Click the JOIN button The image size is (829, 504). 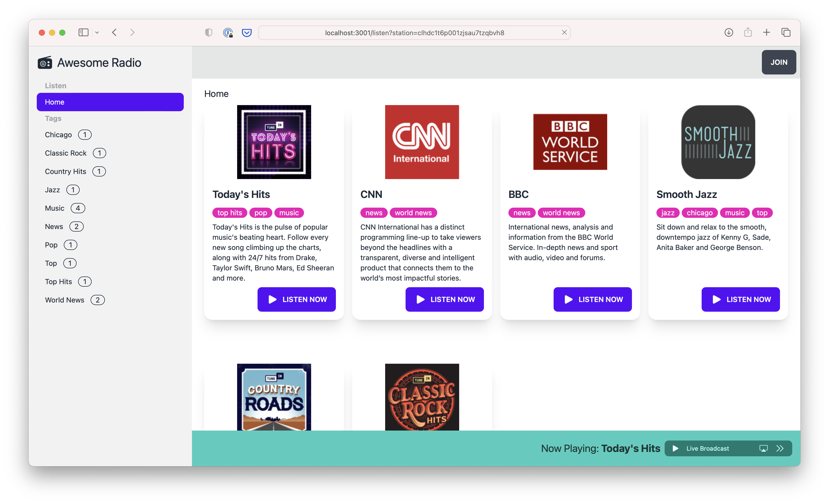(778, 62)
